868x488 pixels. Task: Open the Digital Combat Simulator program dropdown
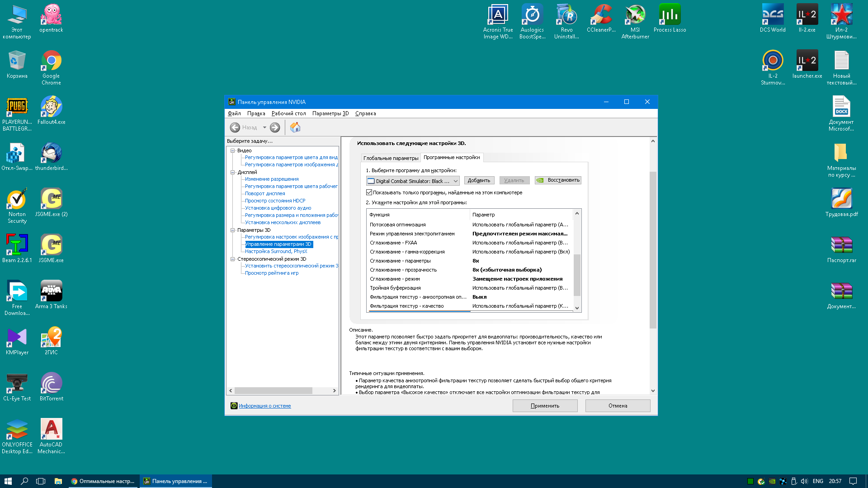(x=413, y=181)
